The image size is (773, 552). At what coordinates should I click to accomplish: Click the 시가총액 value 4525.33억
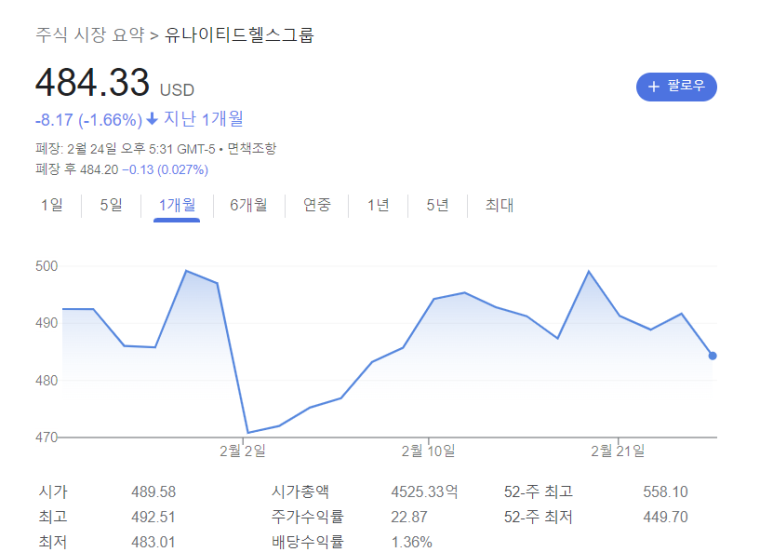424,492
